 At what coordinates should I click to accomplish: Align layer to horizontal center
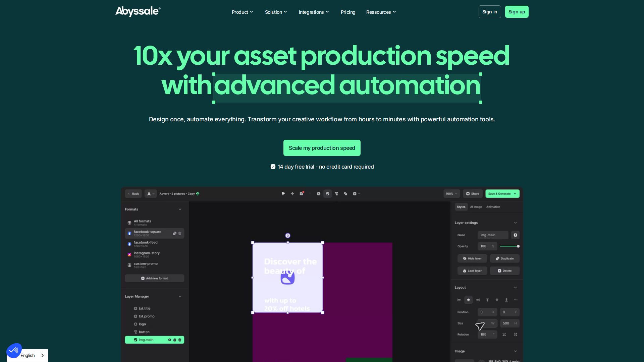[x=469, y=300]
